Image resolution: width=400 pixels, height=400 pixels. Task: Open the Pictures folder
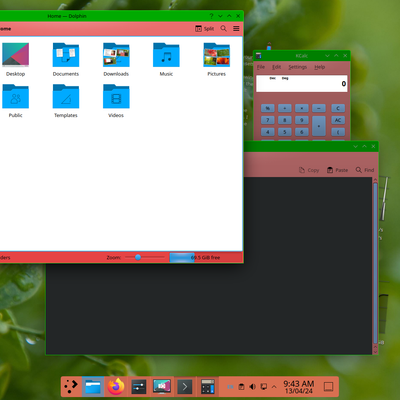217,59
